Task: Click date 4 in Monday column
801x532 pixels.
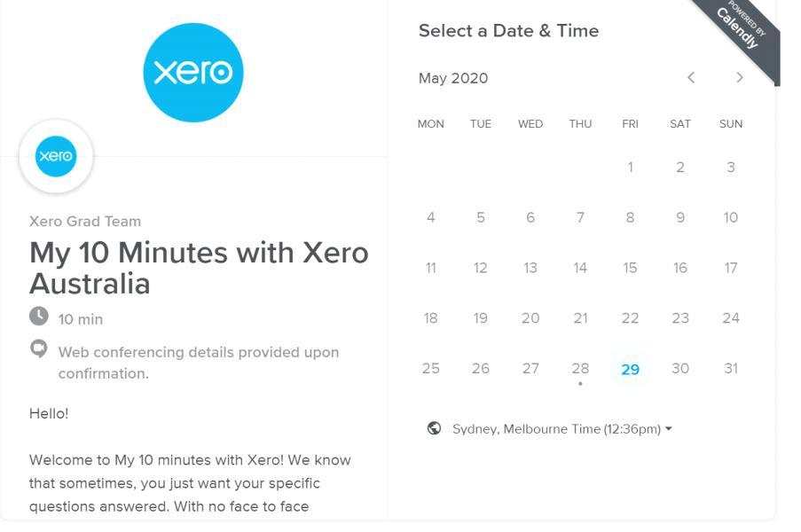Action: click(430, 217)
